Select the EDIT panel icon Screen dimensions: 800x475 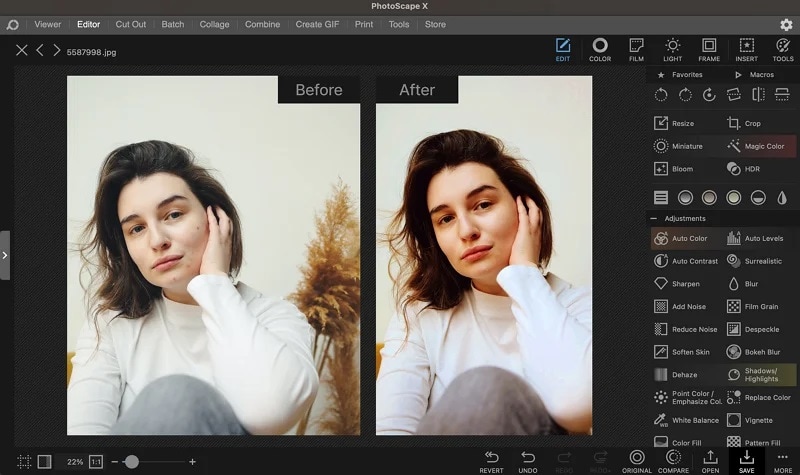click(x=563, y=50)
